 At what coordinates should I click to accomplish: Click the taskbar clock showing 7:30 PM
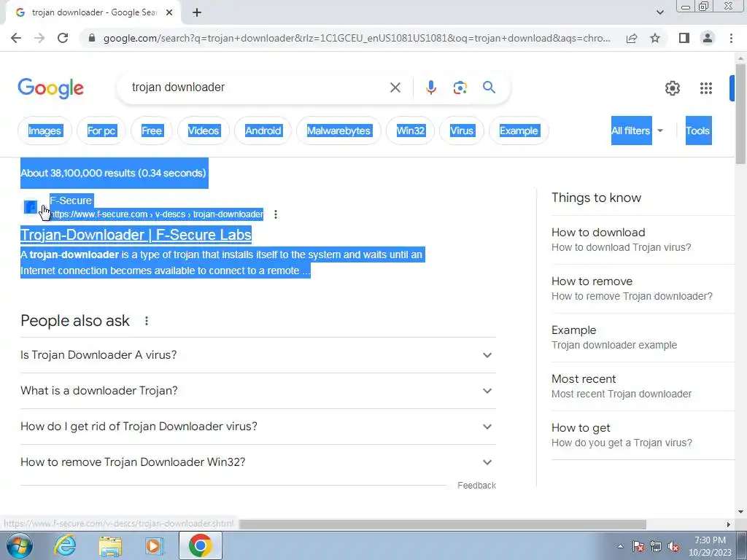[710, 546]
